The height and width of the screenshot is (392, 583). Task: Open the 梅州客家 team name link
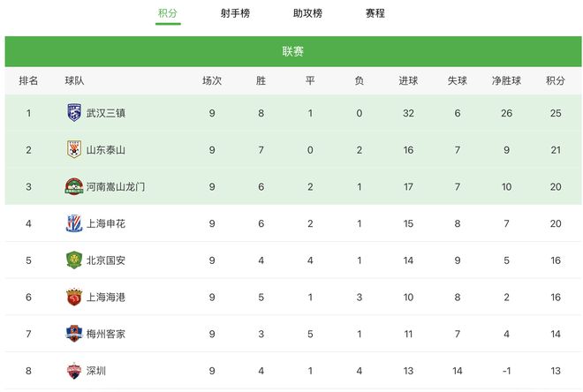106,334
